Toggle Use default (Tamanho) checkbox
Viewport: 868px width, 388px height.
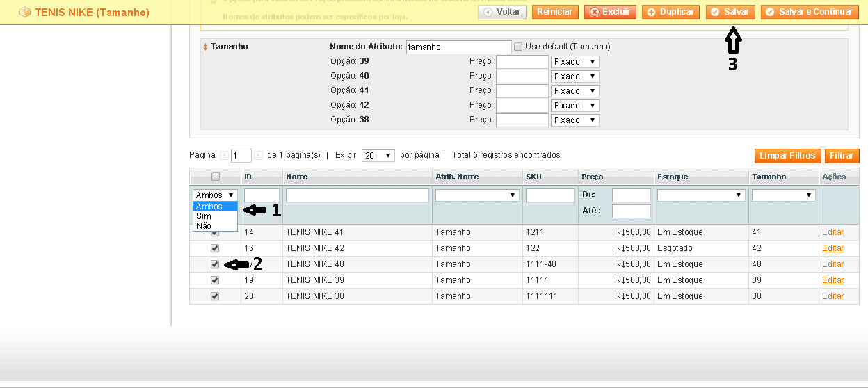[x=518, y=47]
